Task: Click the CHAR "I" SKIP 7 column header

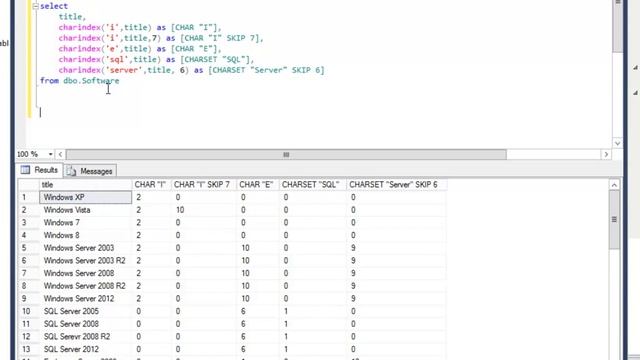Action: pyautogui.click(x=204, y=185)
